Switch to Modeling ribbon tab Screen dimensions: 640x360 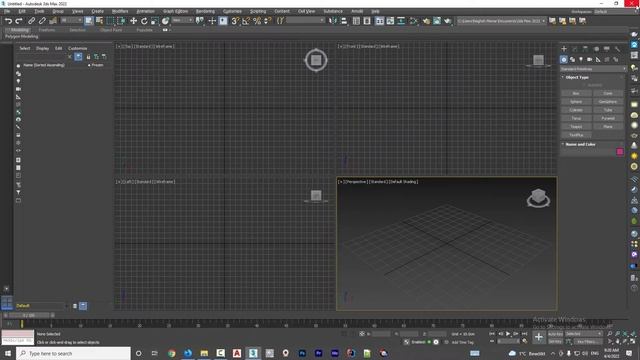pyautogui.click(x=19, y=30)
